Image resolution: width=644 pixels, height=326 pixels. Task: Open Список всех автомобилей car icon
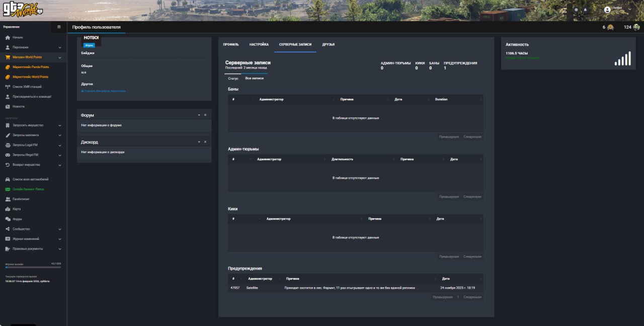click(x=8, y=179)
